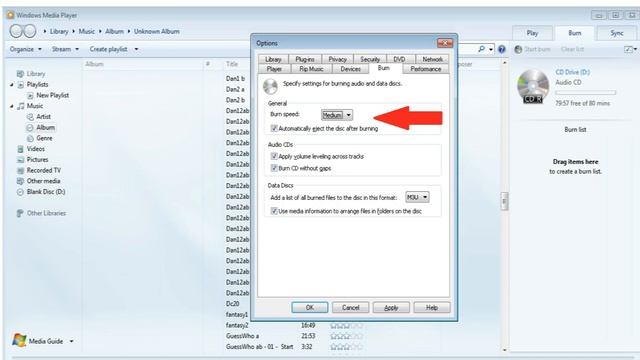The image size is (640, 360).
Task: Select the Music node in sidebar
Action: click(x=34, y=106)
